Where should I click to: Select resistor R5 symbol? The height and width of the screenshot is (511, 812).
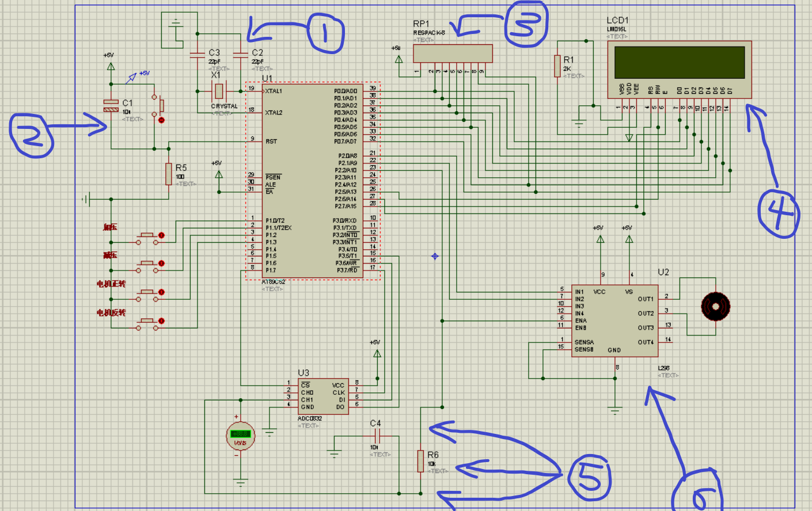tap(169, 174)
